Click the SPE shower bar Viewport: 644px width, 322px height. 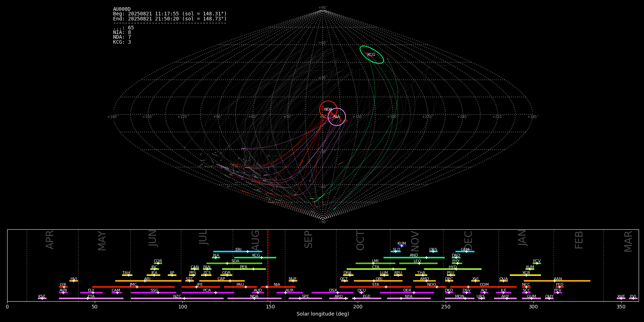[x=305, y=298]
